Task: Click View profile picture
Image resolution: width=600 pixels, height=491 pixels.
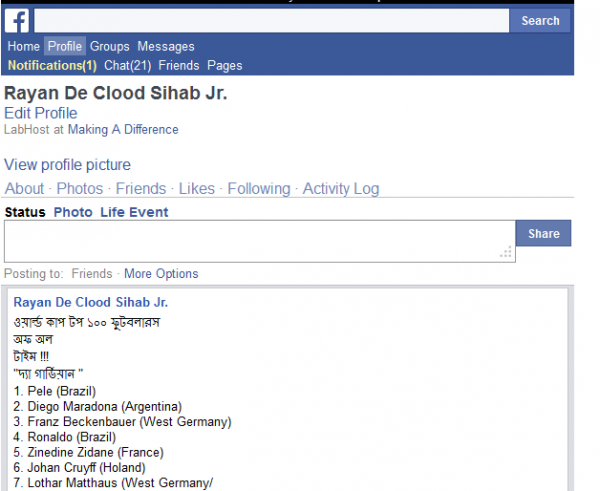Action: coord(67,165)
